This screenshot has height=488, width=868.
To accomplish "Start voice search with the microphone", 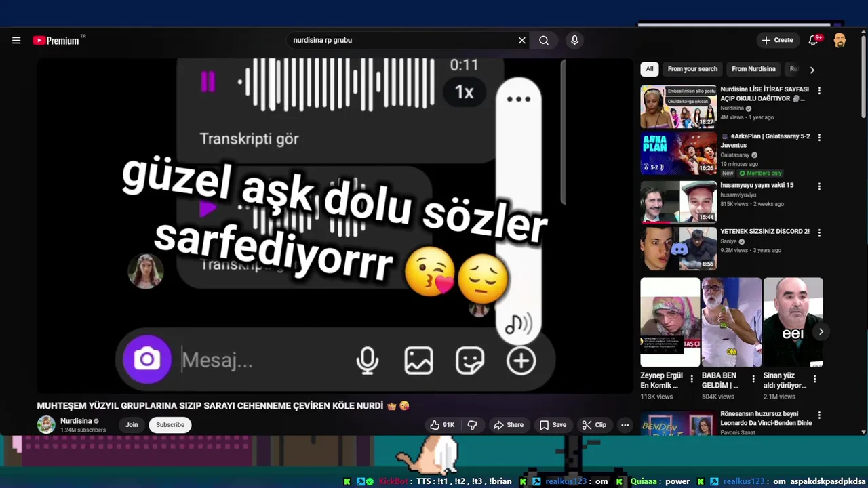I will [574, 41].
